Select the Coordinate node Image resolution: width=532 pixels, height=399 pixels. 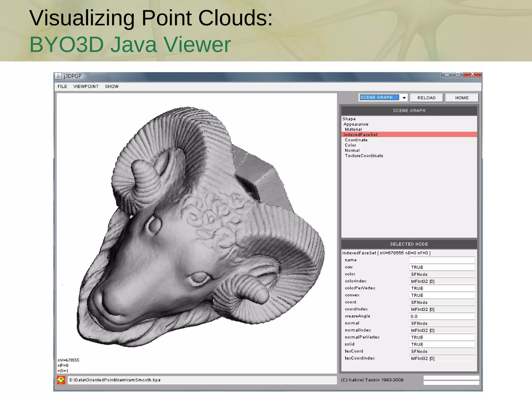pyautogui.click(x=356, y=140)
